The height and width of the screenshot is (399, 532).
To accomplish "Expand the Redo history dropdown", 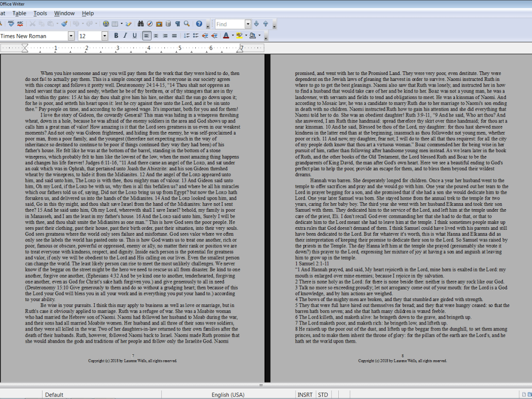I will pos(96,24).
